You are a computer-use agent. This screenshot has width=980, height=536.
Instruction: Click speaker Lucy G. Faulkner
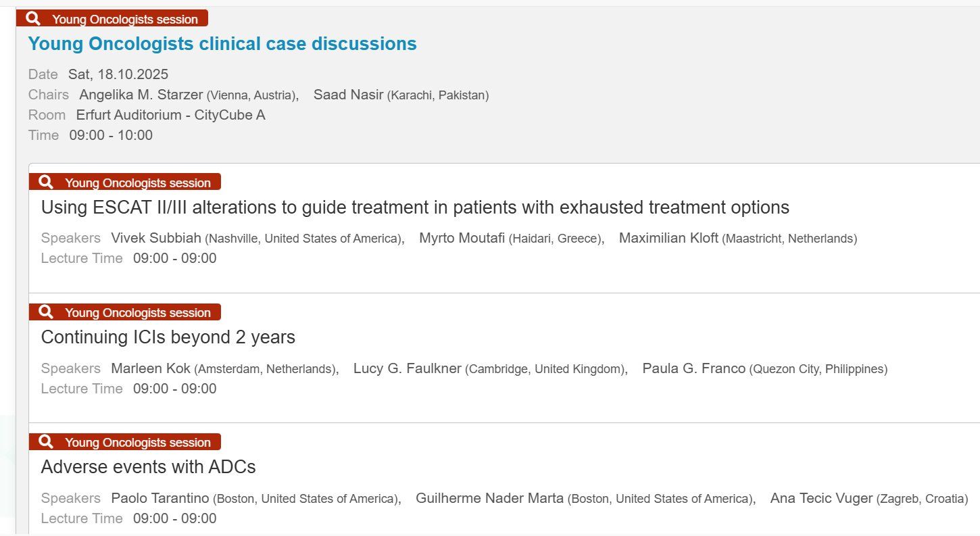[407, 368]
